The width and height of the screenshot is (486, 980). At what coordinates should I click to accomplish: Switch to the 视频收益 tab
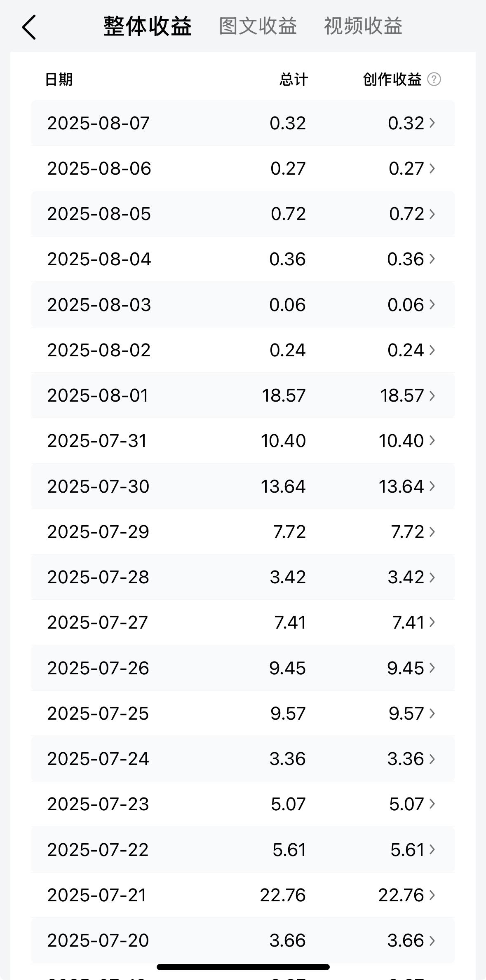363,26
